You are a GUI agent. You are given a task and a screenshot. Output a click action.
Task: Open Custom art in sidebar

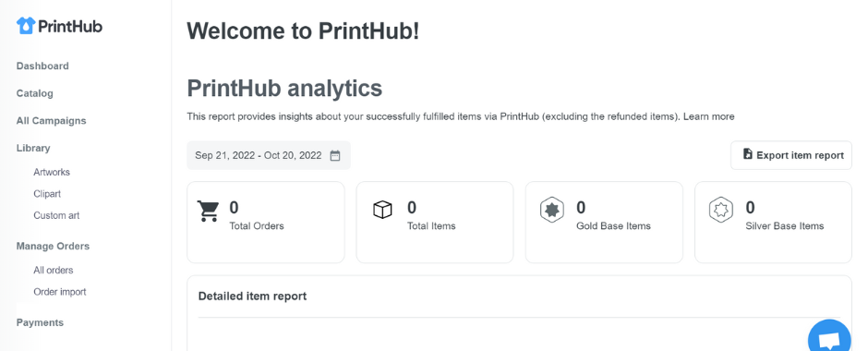click(56, 215)
